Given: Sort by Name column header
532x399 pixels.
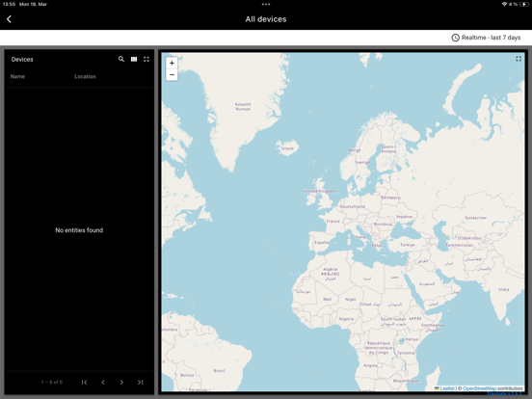Looking at the screenshot, I should pos(17,77).
